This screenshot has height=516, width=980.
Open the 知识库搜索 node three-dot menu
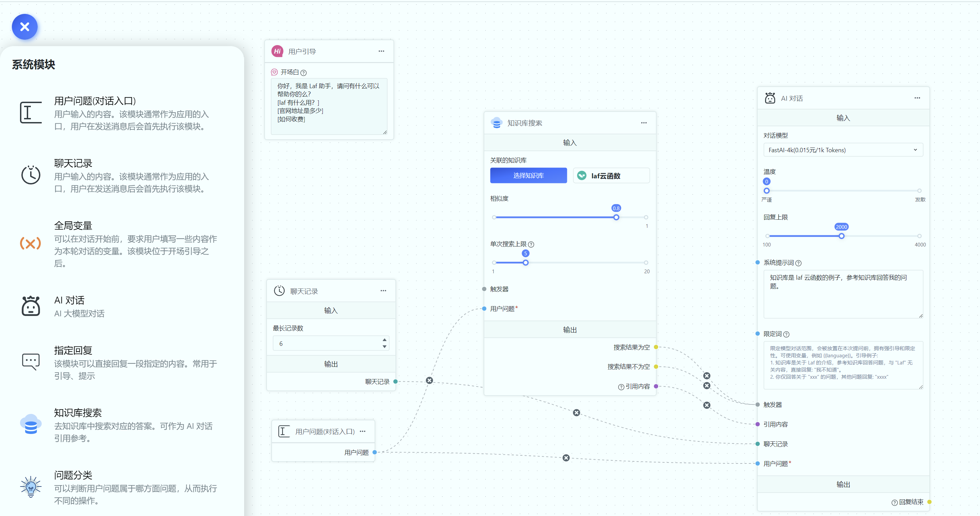tap(644, 123)
